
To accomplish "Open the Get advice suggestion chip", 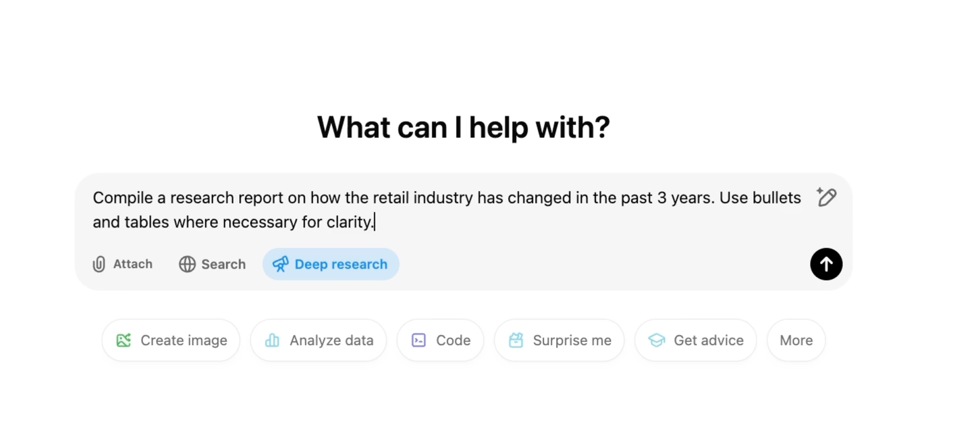I will (695, 340).
